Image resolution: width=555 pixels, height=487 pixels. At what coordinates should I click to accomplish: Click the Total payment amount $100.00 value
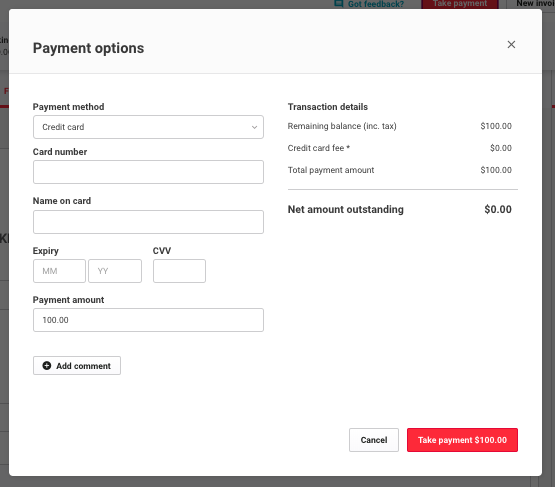tap(496, 170)
